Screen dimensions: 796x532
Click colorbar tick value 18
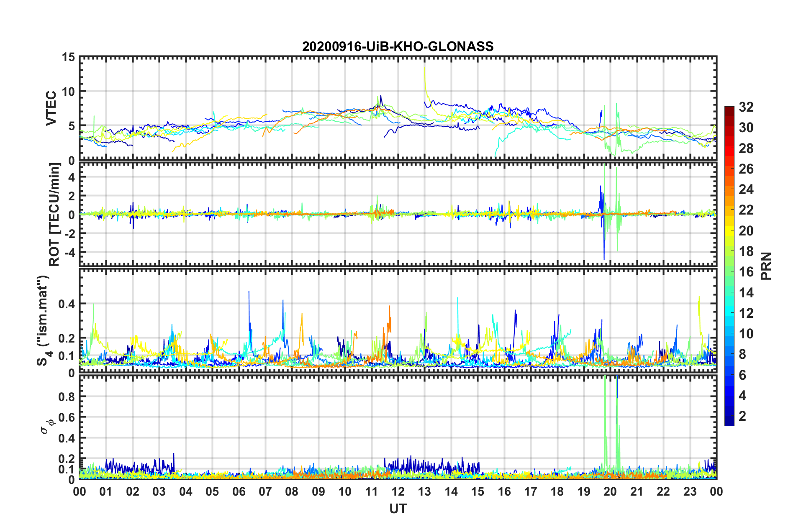pos(746,251)
